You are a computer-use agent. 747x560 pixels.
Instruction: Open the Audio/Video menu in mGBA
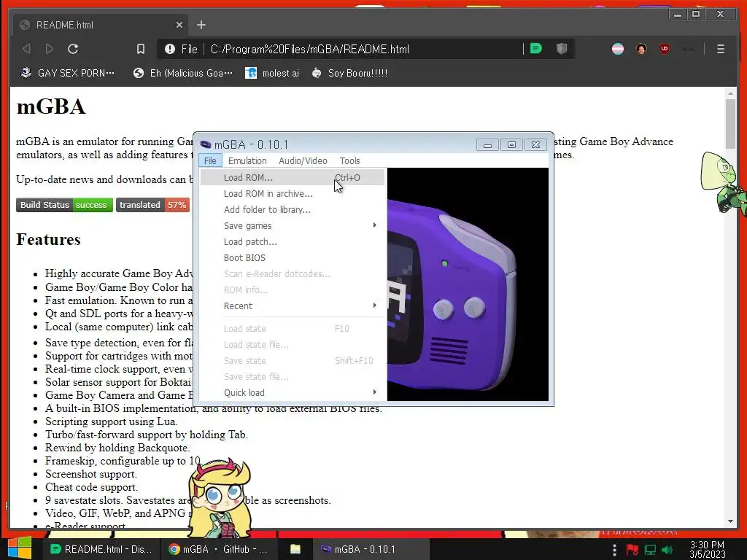point(303,160)
